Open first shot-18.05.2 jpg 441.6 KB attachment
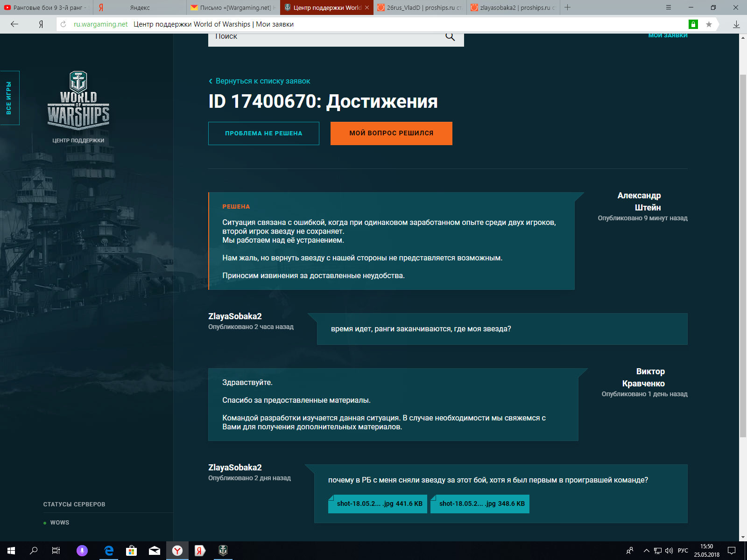Screen dimensions: 747x560 tap(378, 504)
